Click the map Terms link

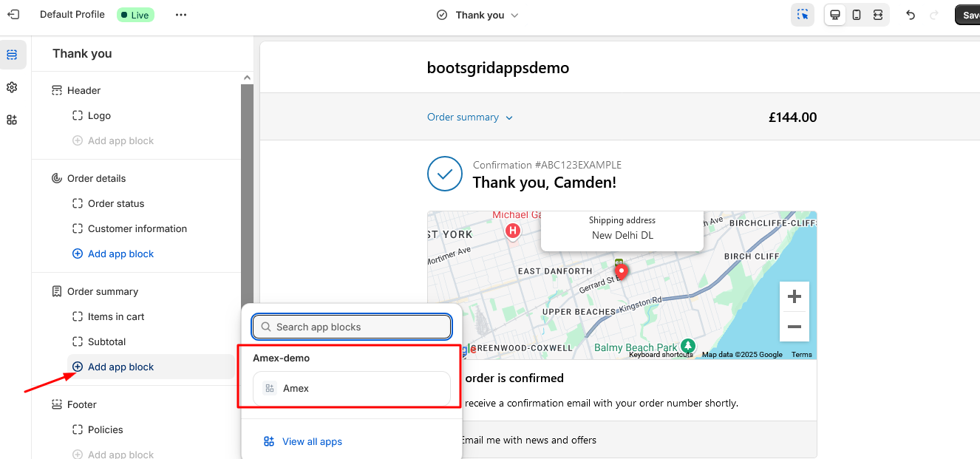pyautogui.click(x=802, y=355)
